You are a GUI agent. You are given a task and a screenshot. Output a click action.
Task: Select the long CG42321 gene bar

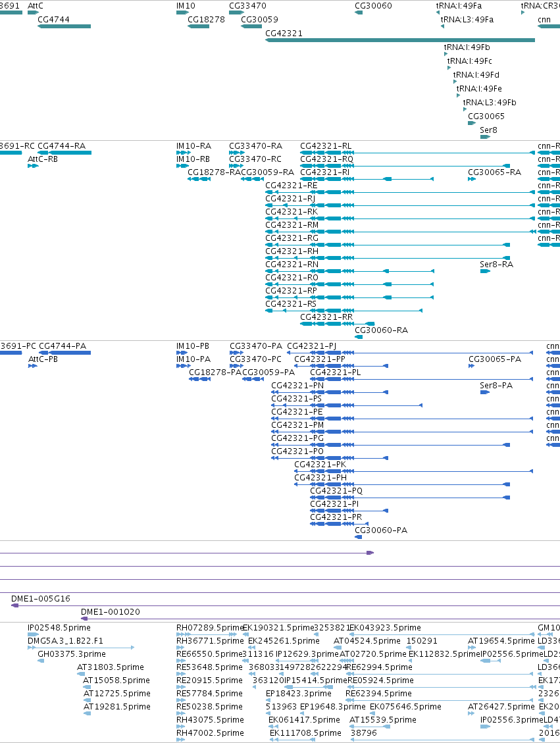pos(400,39)
